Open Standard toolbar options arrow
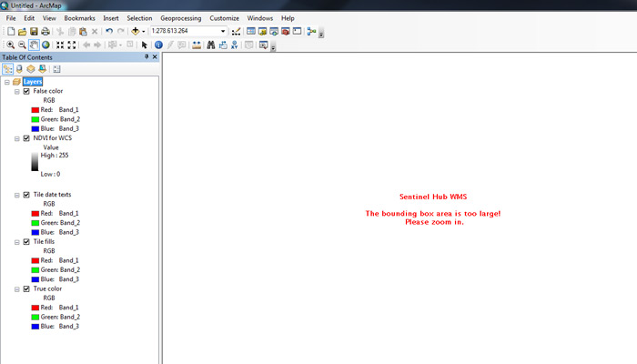This screenshot has width=637, height=364. point(321,34)
